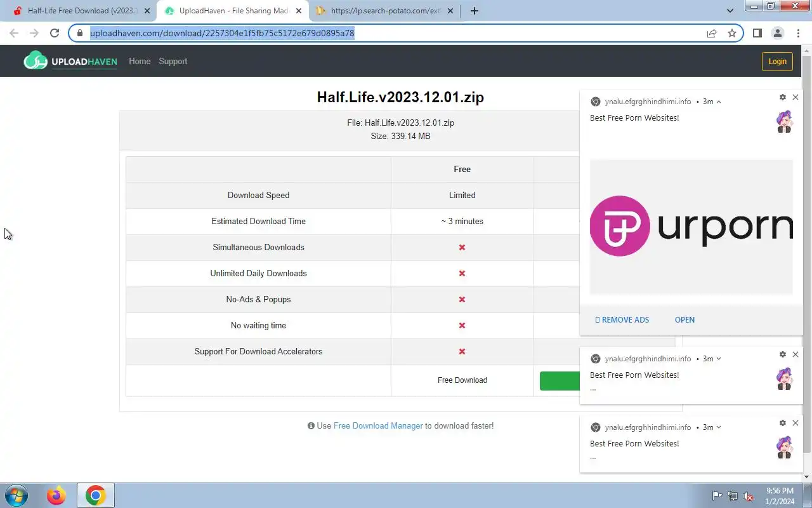Screen dimensions: 812x508
Task: Expand the third notification using its chevron
Action: (x=719, y=427)
